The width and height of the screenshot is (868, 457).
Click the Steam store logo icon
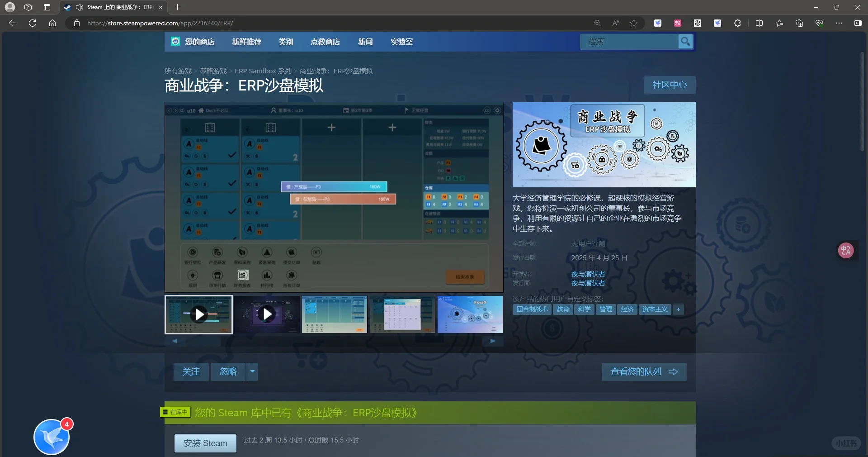(x=175, y=41)
